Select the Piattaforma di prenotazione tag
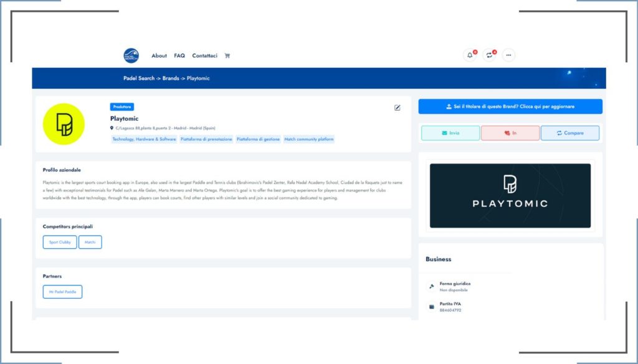The height and width of the screenshot is (364, 638). (206, 139)
